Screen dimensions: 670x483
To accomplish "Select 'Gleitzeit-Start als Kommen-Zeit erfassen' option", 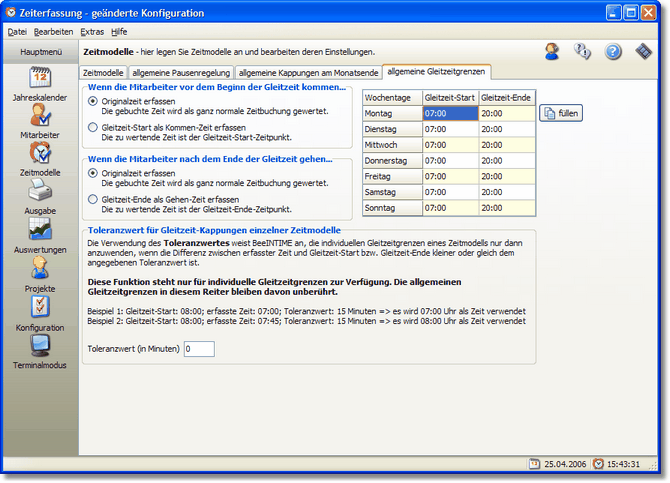I will (x=93, y=127).
